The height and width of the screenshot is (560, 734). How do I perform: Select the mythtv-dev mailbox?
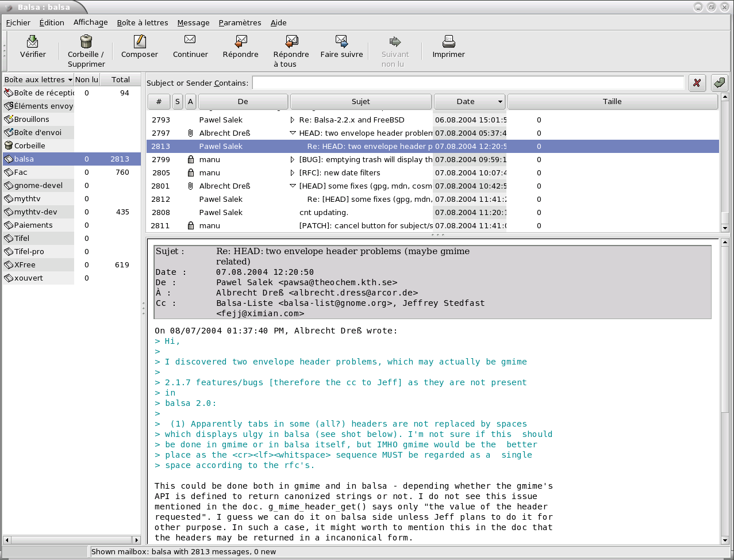(x=72, y=212)
